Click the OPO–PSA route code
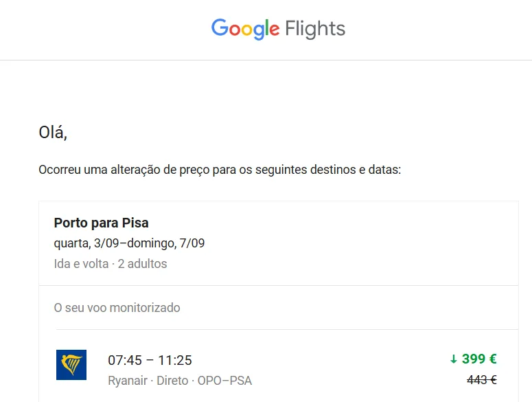The width and height of the screenshot is (532, 402). [x=224, y=380]
